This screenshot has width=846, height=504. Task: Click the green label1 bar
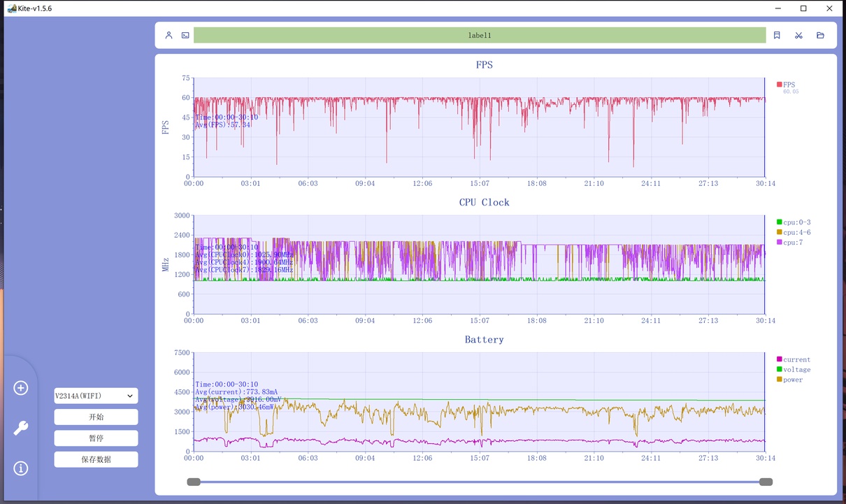pos(480,35)
